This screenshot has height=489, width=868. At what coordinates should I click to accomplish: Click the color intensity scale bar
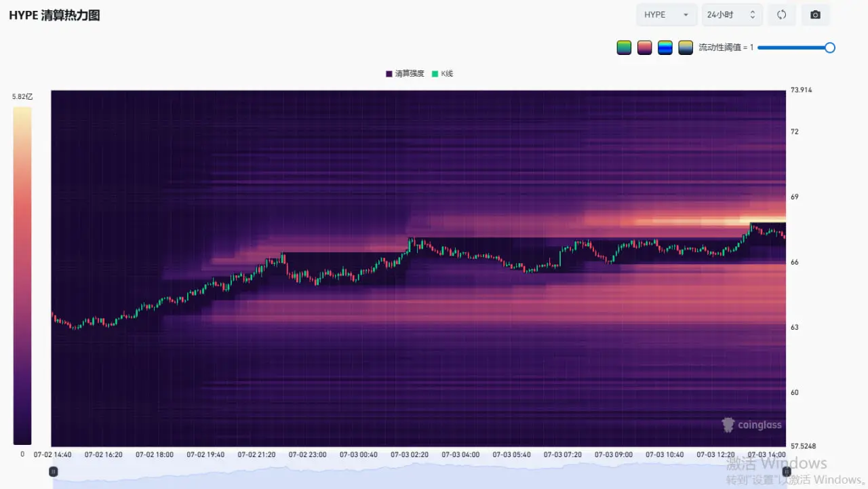click(x=22, y=276)
